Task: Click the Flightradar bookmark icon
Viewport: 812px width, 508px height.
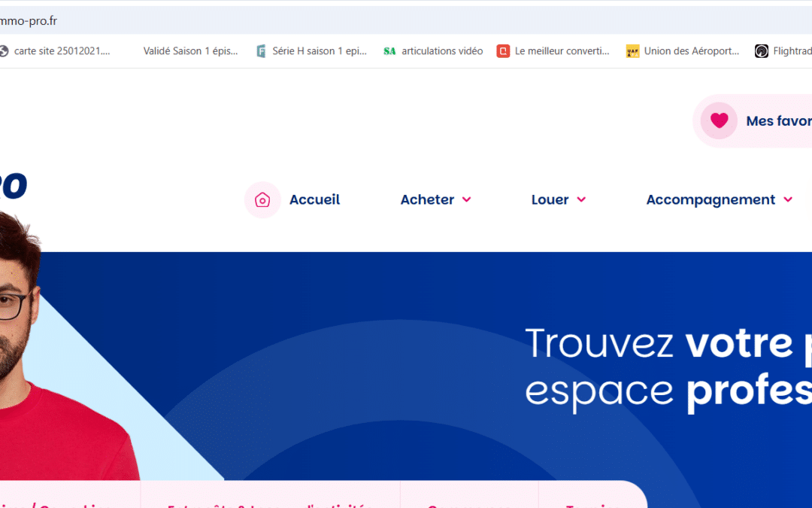Action: coord(761,51)
